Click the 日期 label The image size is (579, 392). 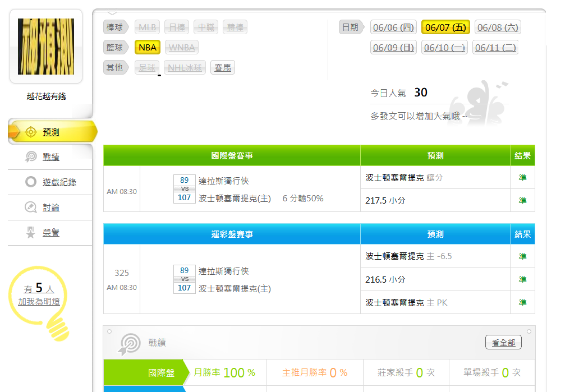(x=351, y=27)
